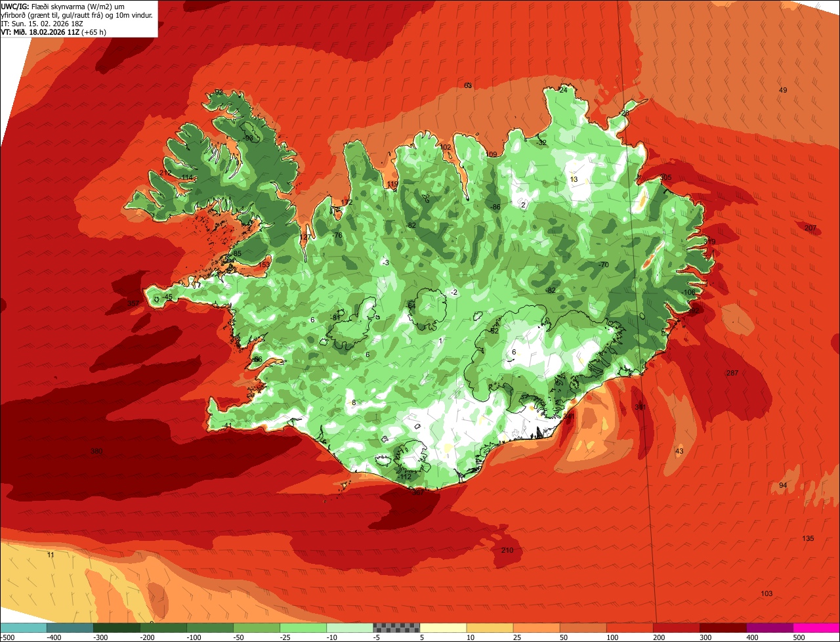This screenshot has height=642, width=840.
Task: Click the ocean value 94
Action: (783, 485)
